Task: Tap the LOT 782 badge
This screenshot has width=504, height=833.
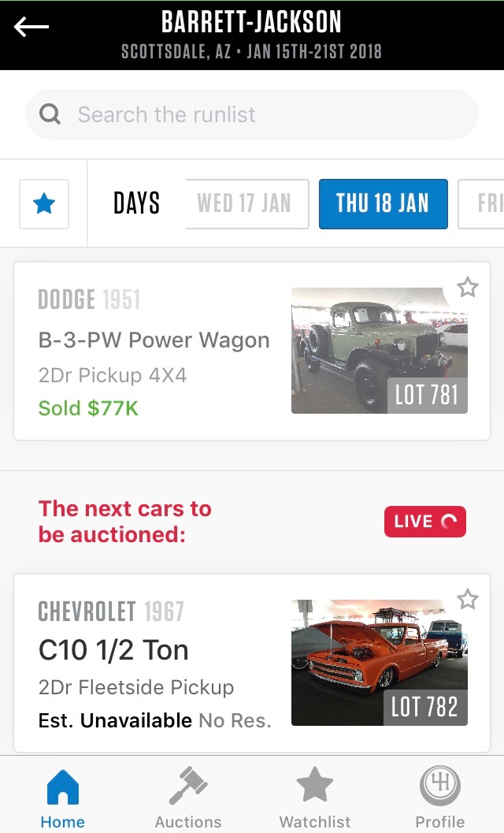Action: tap(425, 708)
